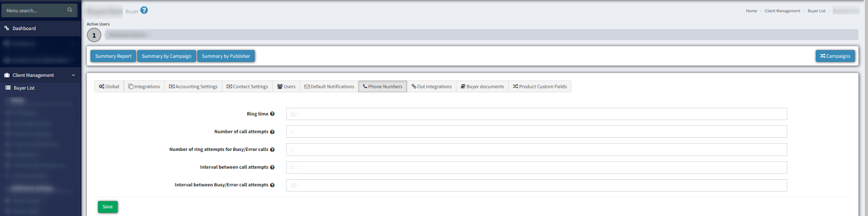Screen dimensions: 868x216
Task: Click Client Management breadcrumb link
Action: (782, 11)
